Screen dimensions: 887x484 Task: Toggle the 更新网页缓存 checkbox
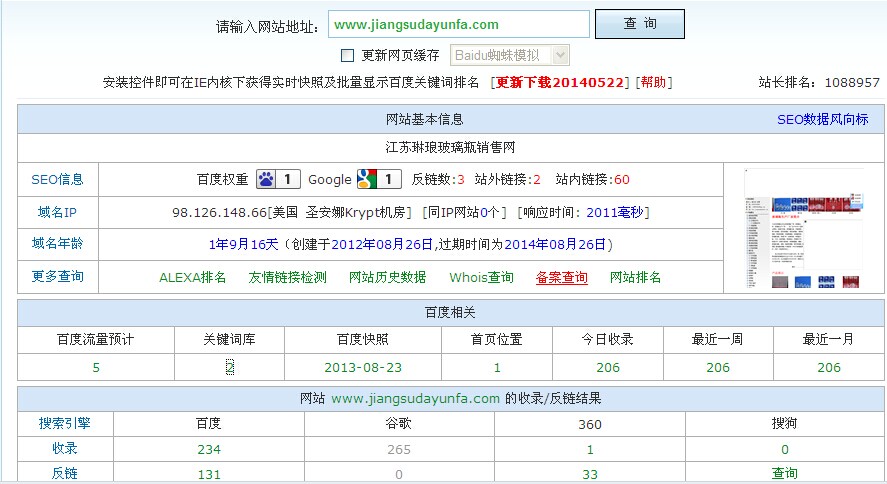(x=348, y=55)
